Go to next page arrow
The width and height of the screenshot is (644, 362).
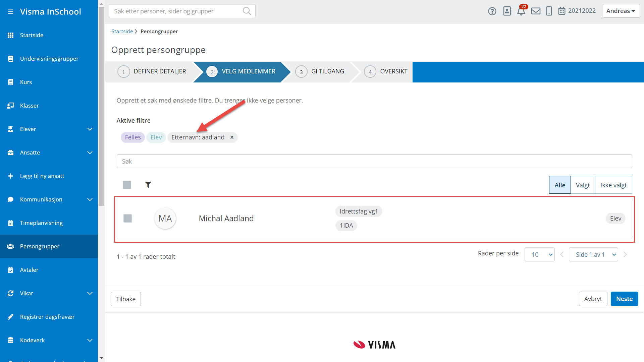625,255
